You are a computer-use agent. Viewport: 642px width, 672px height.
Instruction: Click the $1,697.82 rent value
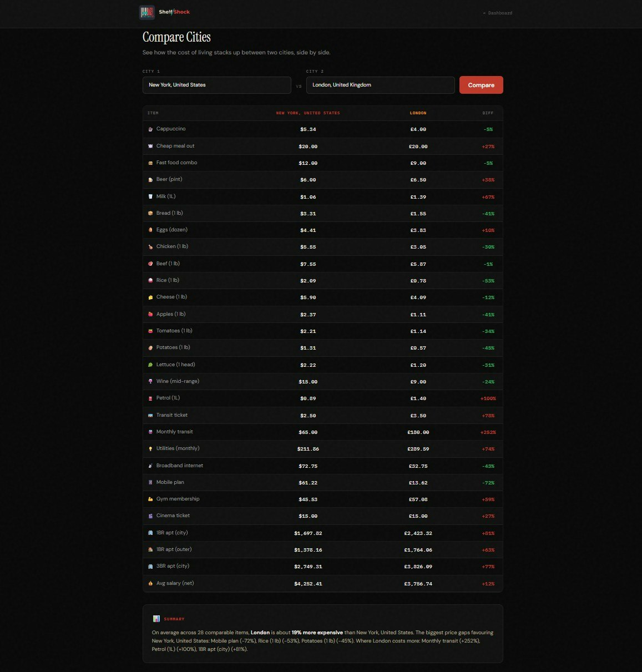(x=308, y=533)
